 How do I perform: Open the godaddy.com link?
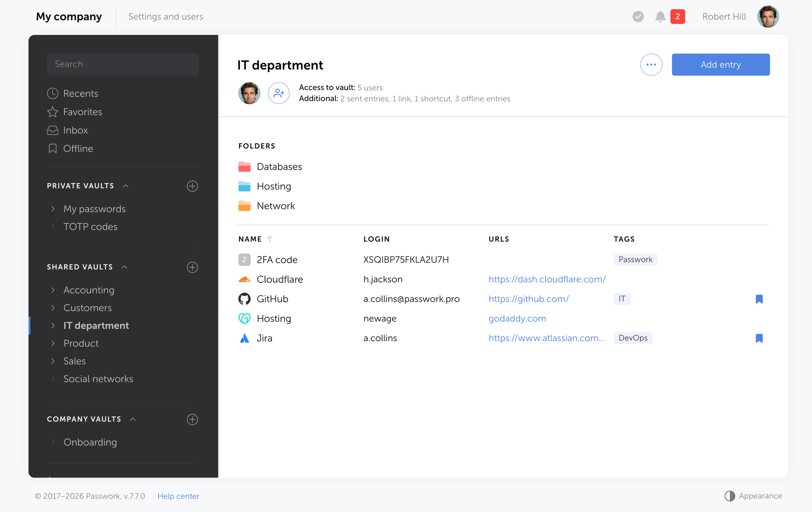517,318
